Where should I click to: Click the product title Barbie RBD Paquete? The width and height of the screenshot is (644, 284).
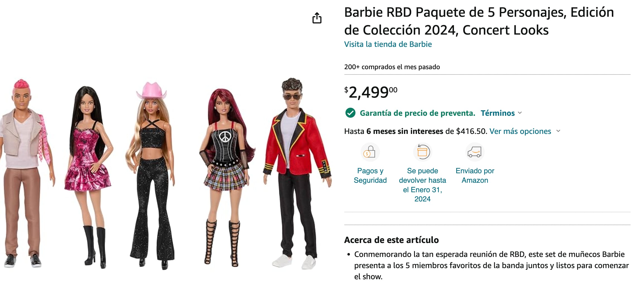479,21
